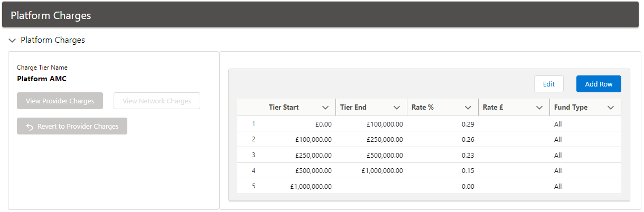Select tier row number 2

(254, 139)
